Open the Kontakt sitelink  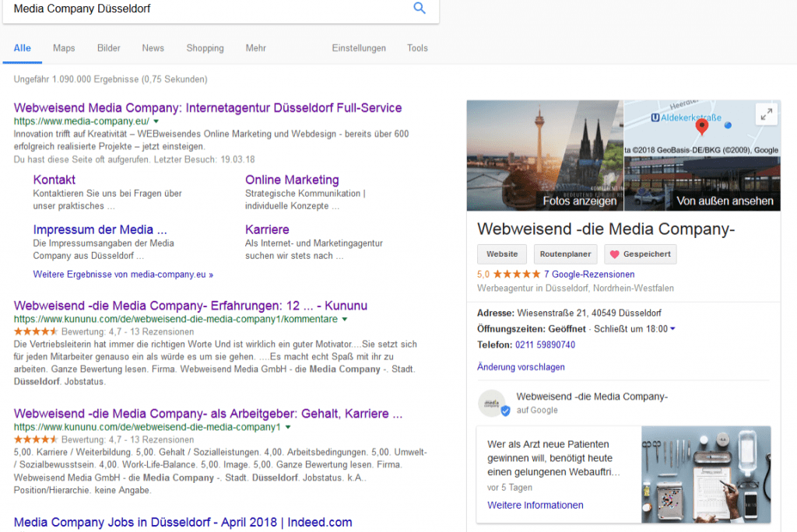54,180
